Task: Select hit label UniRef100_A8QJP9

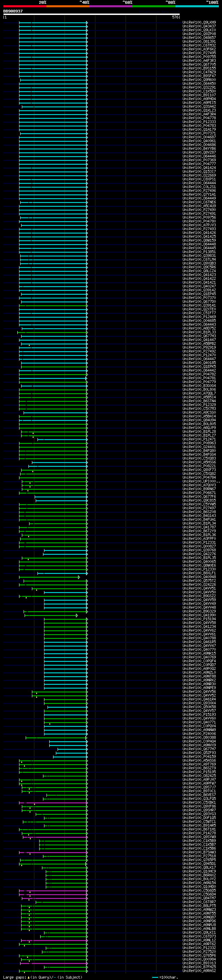Action: pyautogui.click(x=199, y=428)
